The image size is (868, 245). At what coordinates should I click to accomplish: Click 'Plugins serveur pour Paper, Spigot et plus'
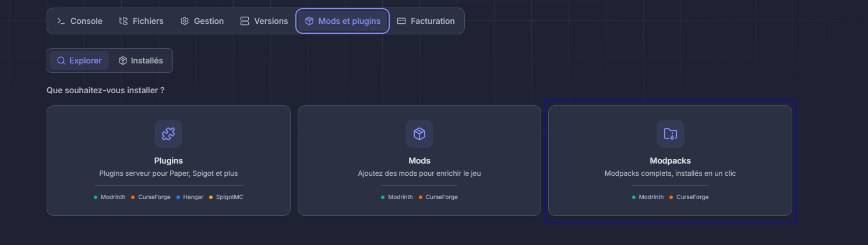[x=168, y=173]
